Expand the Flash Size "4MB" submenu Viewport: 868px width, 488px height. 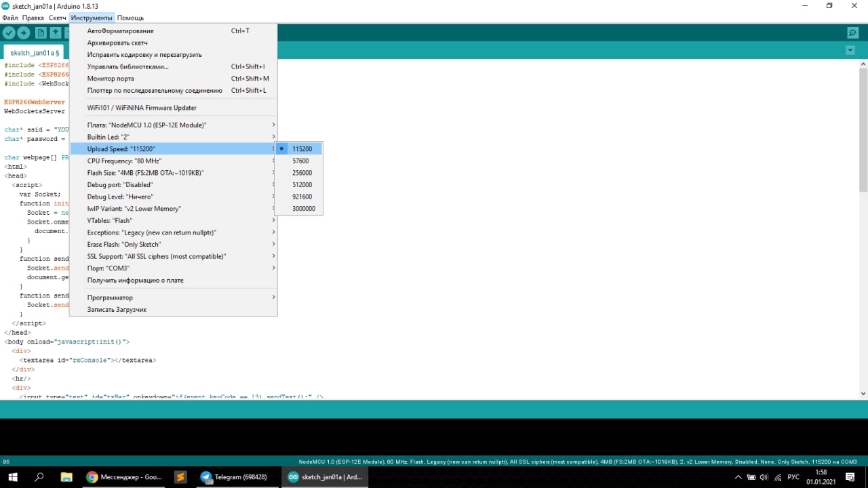(174, 173)
